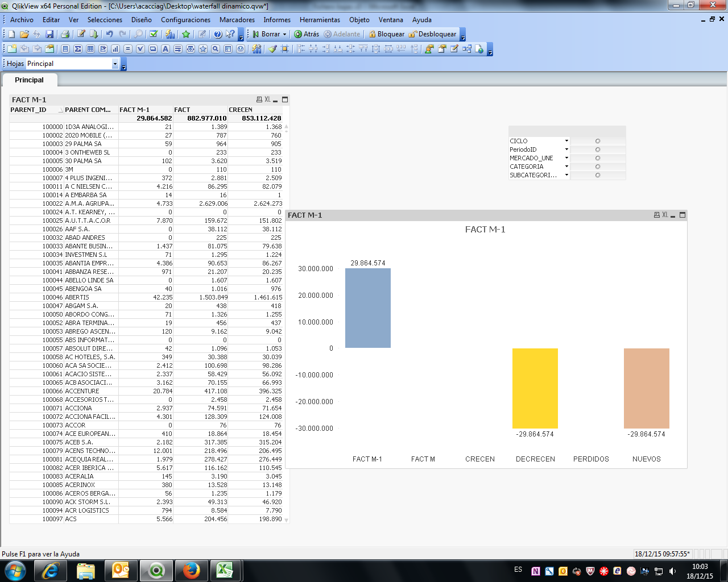Click the Borrar clear selections button
The image size is (728, 582).
pos(266,34)
